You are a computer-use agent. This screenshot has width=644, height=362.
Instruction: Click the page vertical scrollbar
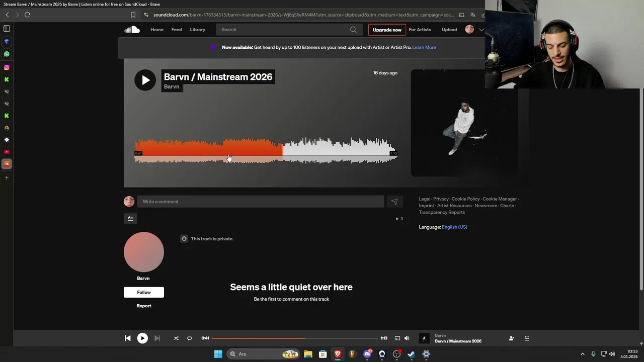[x=641, y=189]
